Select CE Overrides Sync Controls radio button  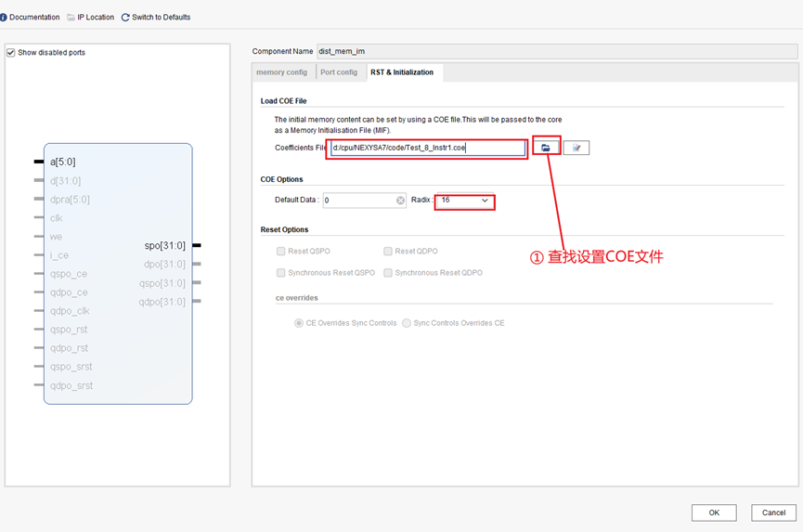coord(299,323)
